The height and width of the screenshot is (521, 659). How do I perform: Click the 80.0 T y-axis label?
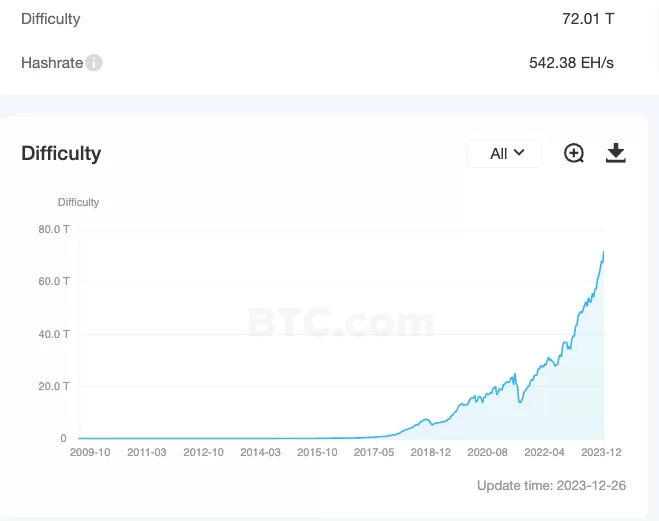tap(53, 229)
